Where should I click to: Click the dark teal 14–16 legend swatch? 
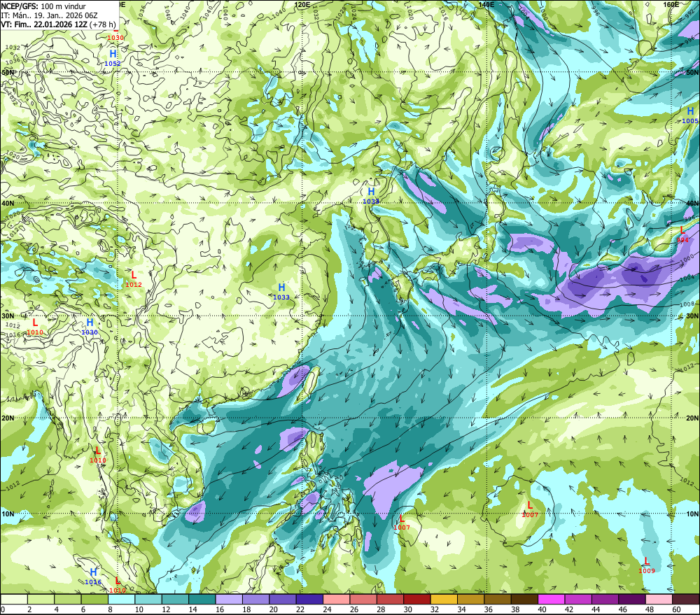click(x=202, y=599)
